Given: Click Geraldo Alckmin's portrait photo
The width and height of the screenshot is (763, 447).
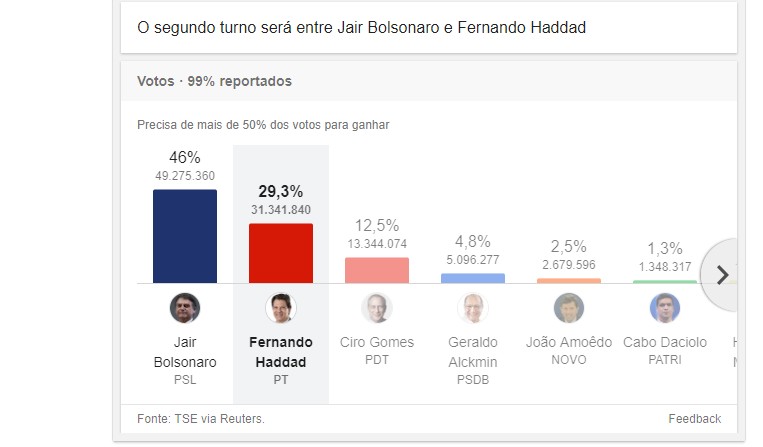Looking at the screenshot, I should (473, 308).
